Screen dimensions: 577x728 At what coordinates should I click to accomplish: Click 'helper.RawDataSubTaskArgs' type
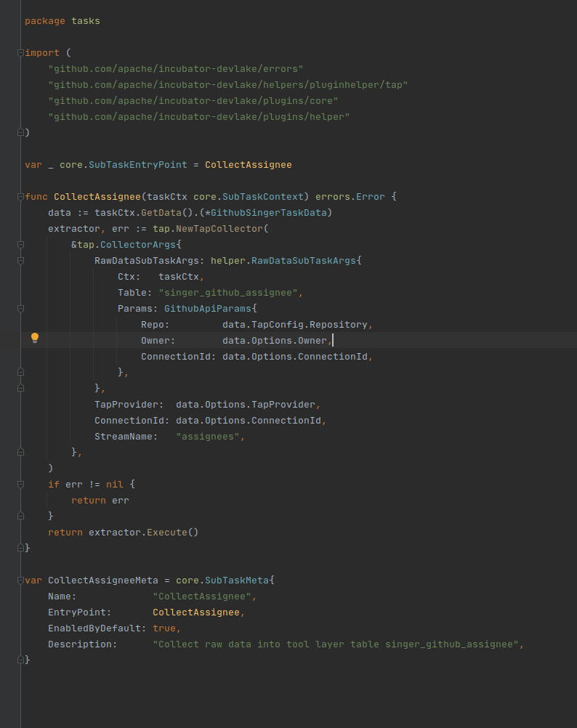(x=283, y=261)
